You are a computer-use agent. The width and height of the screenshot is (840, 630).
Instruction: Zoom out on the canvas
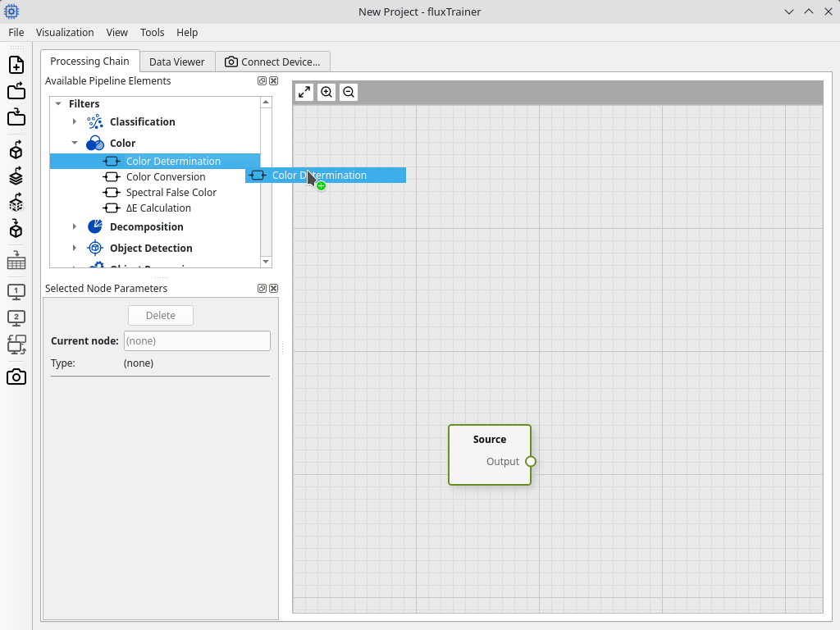click(x=349, y=92)
